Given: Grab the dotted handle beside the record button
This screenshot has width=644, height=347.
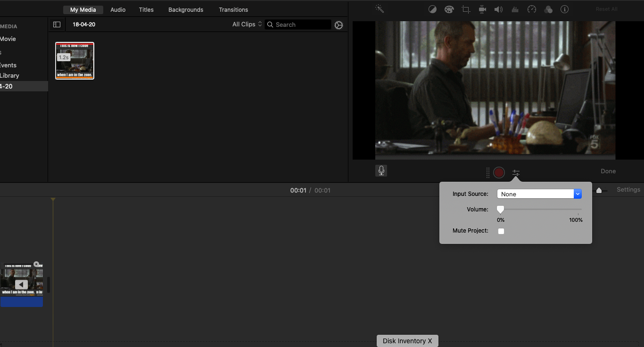Looking at the screenshot, I should pyautogui.click(x=488, y=173).
